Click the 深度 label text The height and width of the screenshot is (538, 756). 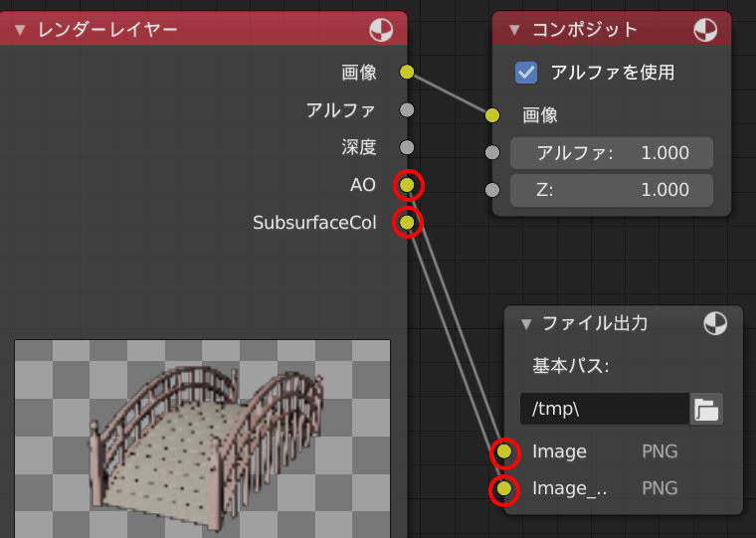click(x=359, y=147)
